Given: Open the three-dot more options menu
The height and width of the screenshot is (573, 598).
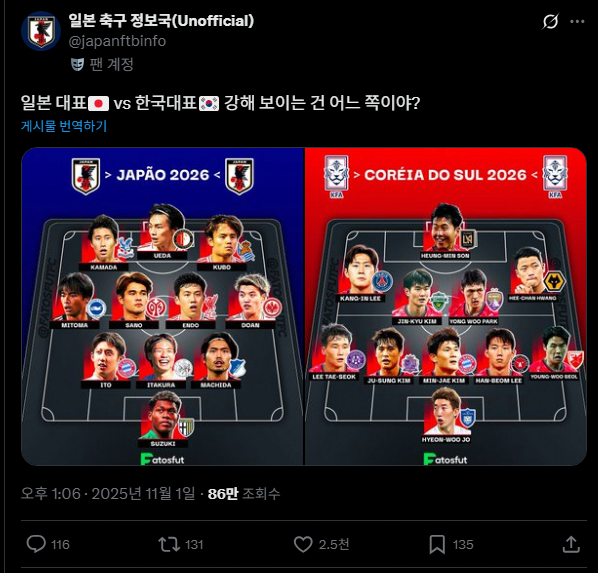Looking at the screenshot, I should [577, 22].
